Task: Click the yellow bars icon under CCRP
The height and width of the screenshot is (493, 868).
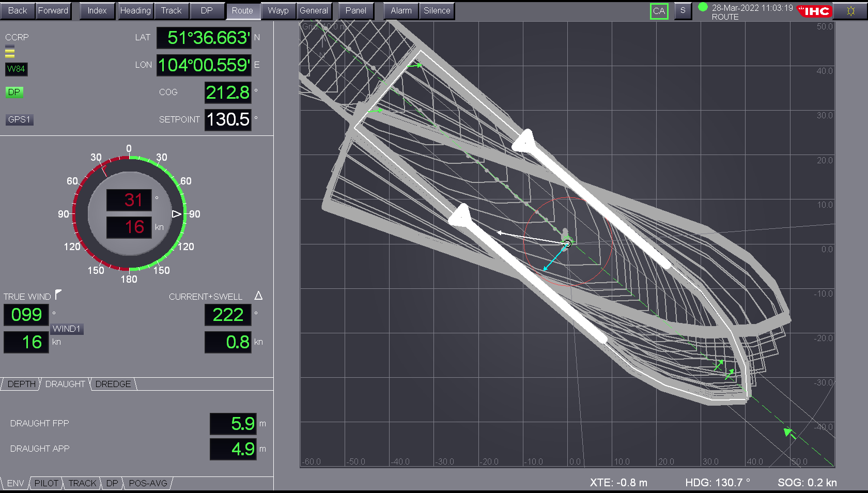Action: pyautogui.click(x=10, y=52)
